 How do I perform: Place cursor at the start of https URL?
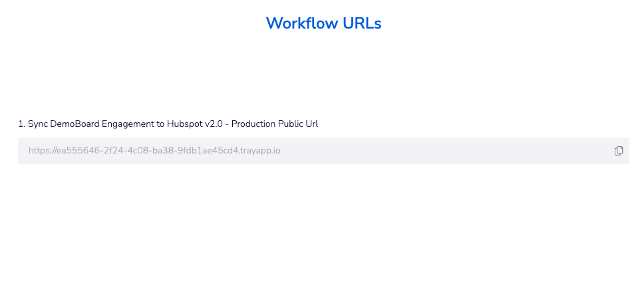point(29,151)
